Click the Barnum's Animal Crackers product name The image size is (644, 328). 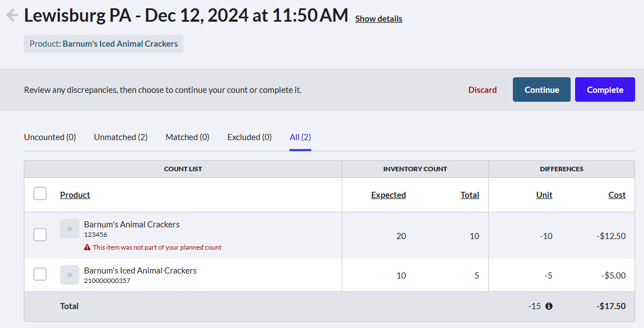tap(132, 225)
